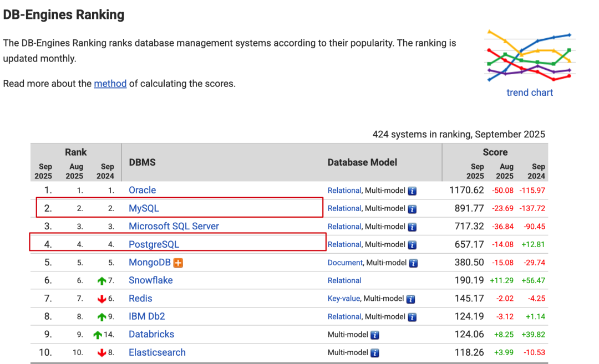Viewport: 599px width, 364px height.
Task: Open the Snowflake DBMS link
Action: click(150, 280)
